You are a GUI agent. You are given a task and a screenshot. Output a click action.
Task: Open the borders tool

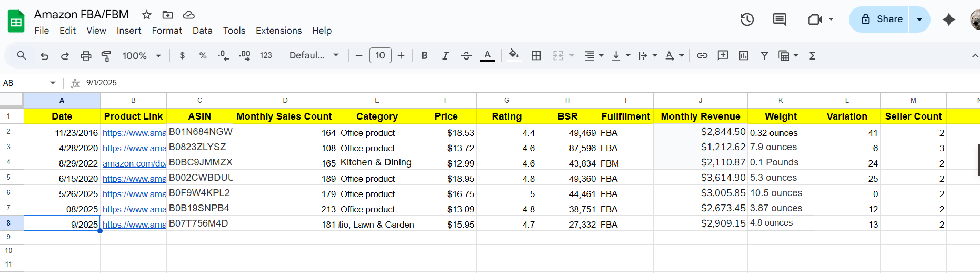pos(536,56)
